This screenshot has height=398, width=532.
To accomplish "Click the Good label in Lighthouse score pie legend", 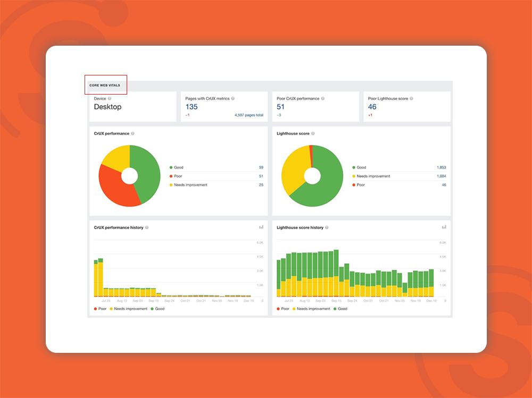I will [361, 167].
